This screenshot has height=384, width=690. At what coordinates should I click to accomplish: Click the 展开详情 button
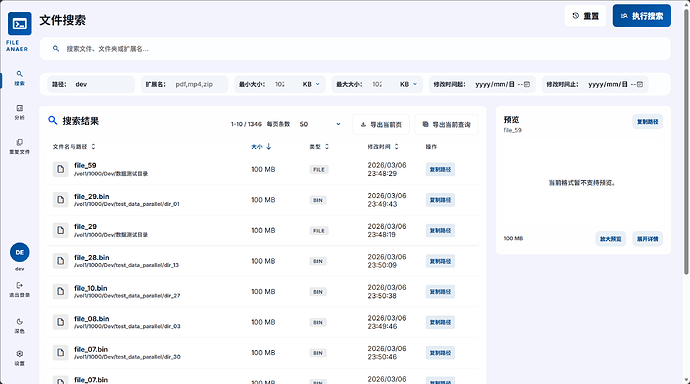(648, 239)
